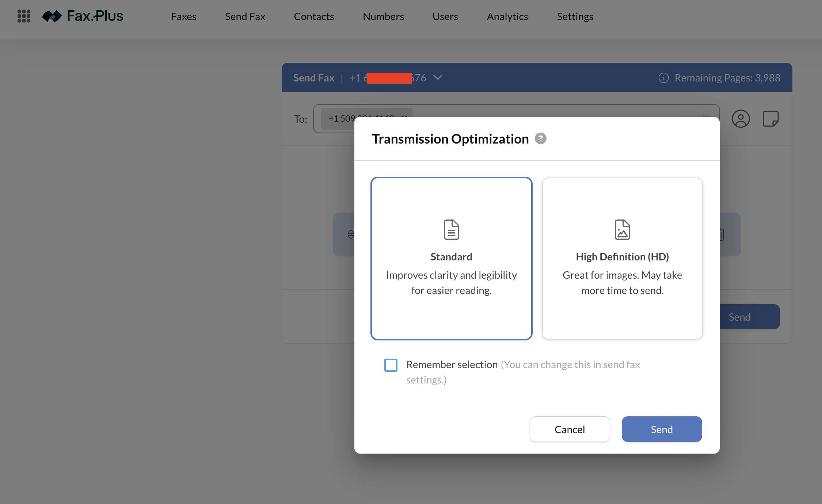Click the Fax.Plus logo
The height and width of the screenshot is (504, 822).
83,16
